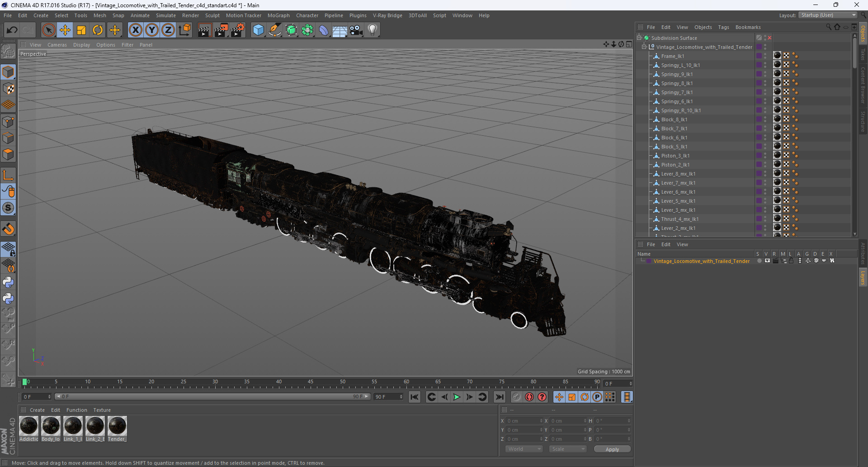
Task: Toggle Parameter keyframe recording P icon
Action: coord(597,397)
